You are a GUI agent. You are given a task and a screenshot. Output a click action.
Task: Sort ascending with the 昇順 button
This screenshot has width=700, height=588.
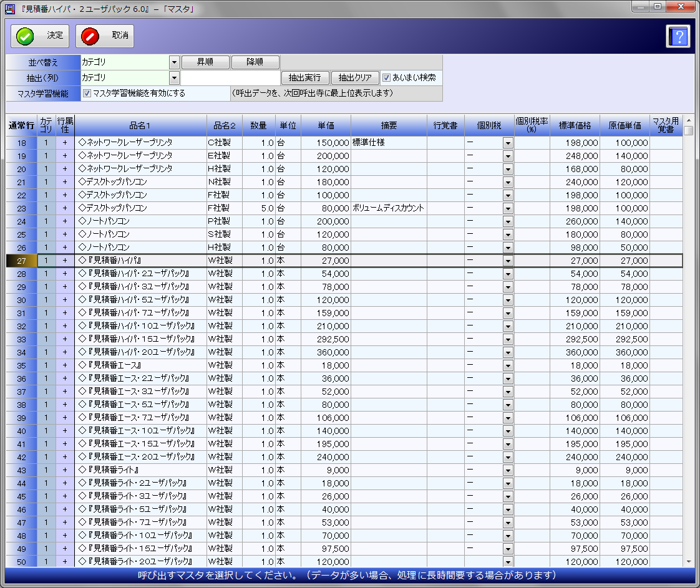tap(205, 62)
